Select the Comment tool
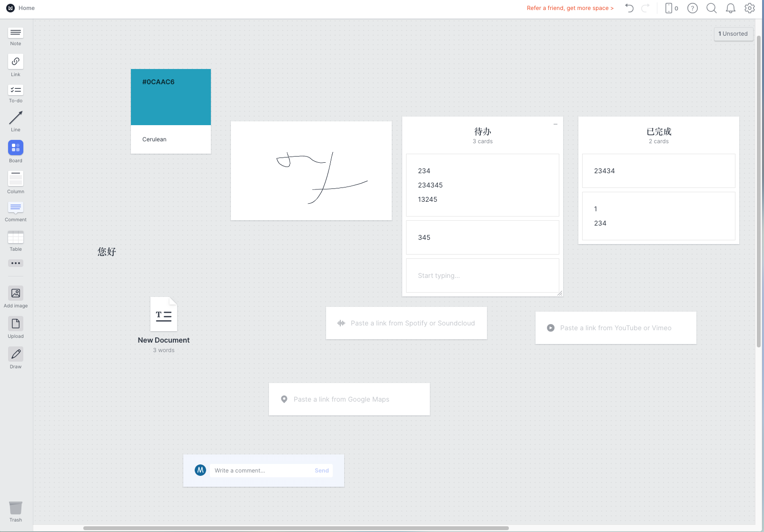The height and width of the screenshot is (532, 764). (16, 208)
